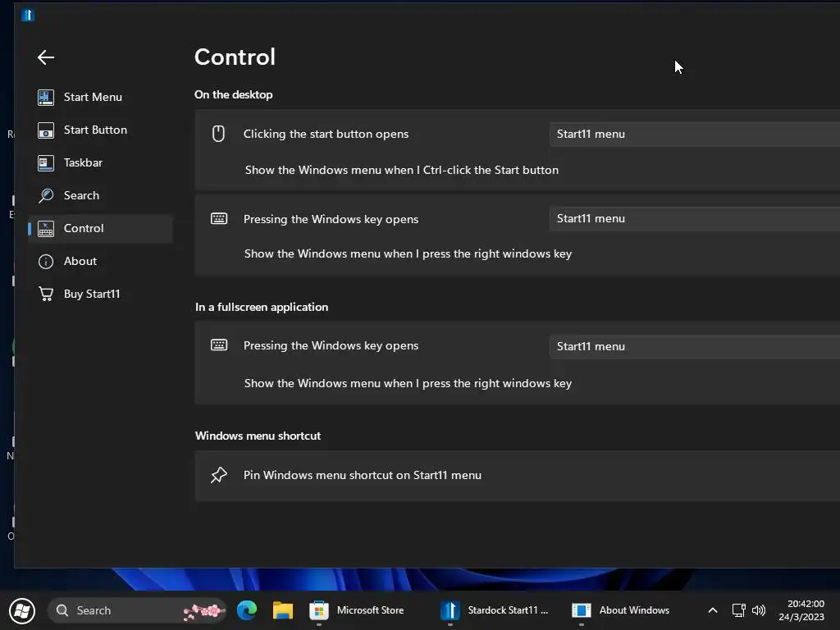Click the pin icon for Windows menu shortcut
The image size is (840, 630).
218,475
